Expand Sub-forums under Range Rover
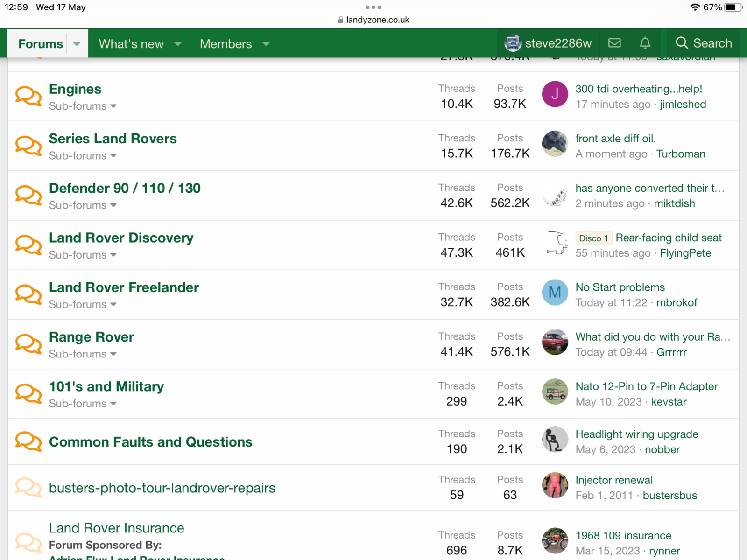This screenshot has width=747, height=560. click(x=83, y=354)
